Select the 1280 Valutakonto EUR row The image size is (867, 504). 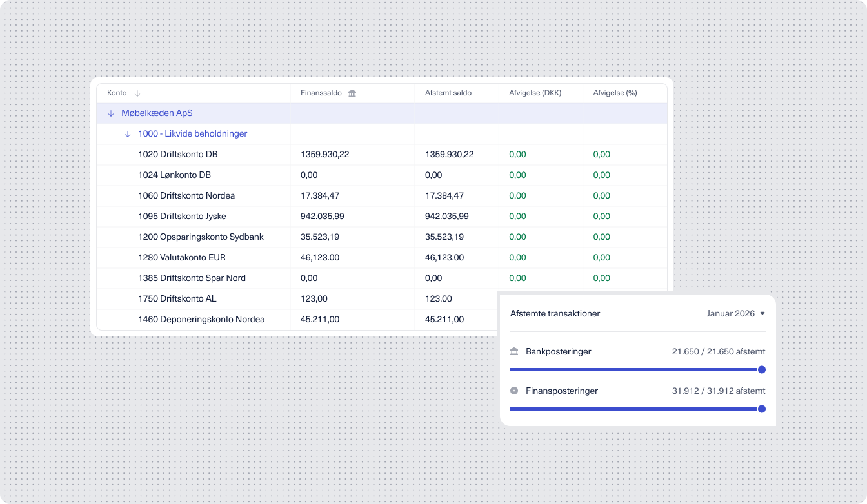(x=181, y=258)
